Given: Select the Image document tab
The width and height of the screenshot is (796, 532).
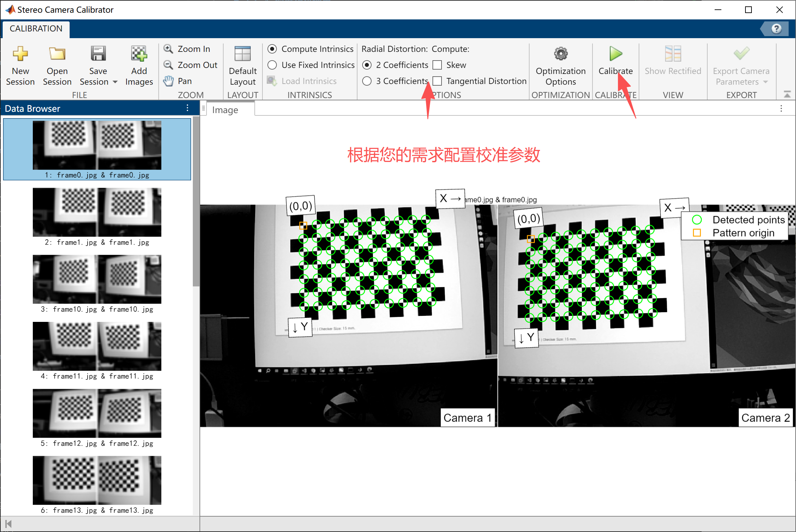Looking at the screenshot, I should (x=225, y=110).
